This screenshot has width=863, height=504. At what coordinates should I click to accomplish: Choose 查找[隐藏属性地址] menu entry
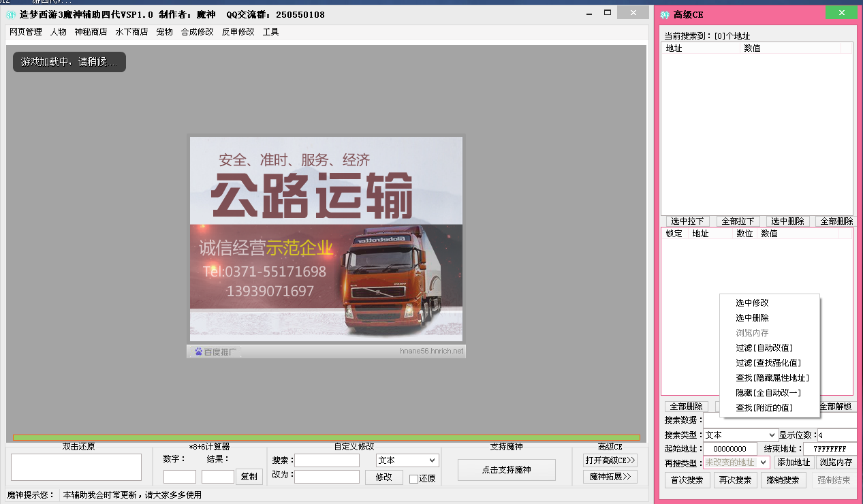tap(770, 378)
